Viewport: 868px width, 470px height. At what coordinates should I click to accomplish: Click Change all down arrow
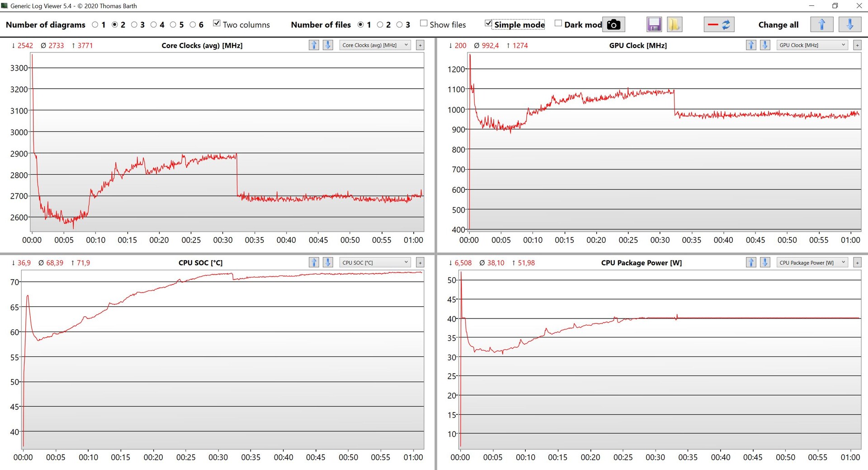(849, 24)
